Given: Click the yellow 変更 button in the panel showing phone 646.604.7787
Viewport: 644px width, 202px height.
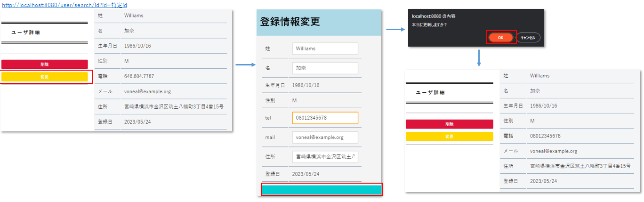Looking at the screenshot, I should point(45,77).
